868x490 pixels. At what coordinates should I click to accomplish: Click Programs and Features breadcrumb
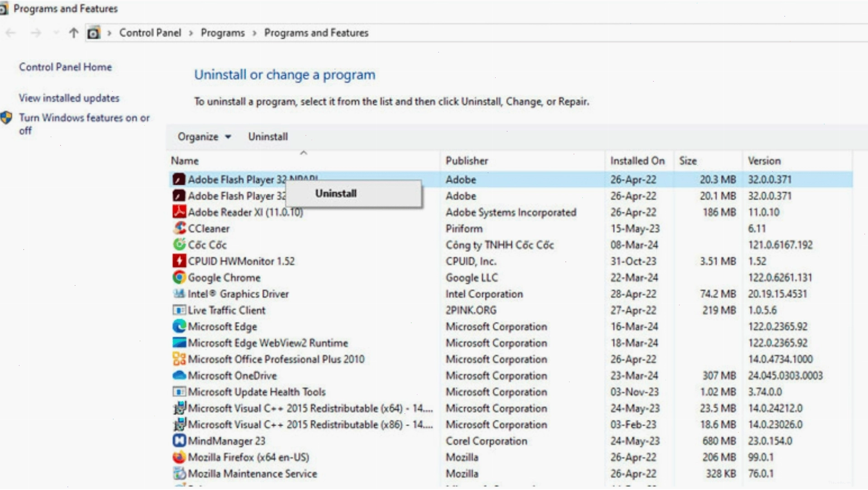click(x=316, y=33)
